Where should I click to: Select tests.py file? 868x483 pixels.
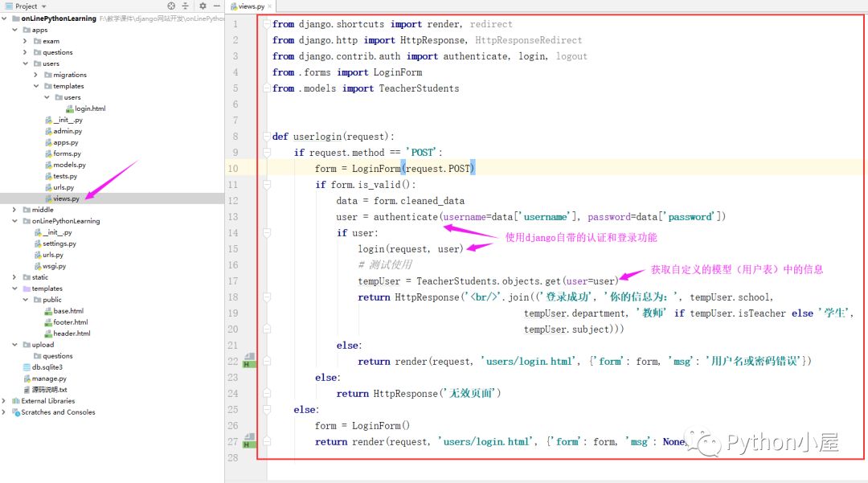[65, 176]
